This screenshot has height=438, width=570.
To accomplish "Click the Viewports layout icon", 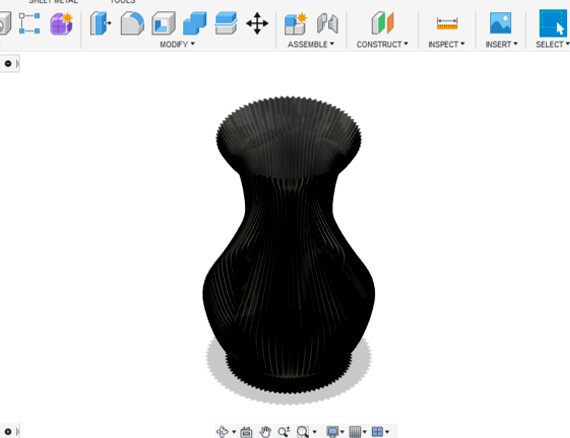I will pos(377,432).
